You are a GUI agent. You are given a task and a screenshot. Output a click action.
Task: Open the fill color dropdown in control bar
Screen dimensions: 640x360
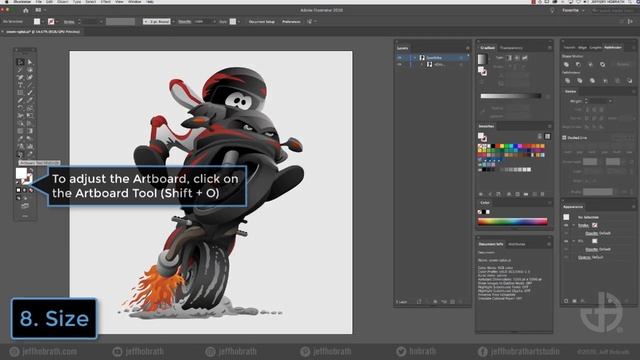click(43, 21)
